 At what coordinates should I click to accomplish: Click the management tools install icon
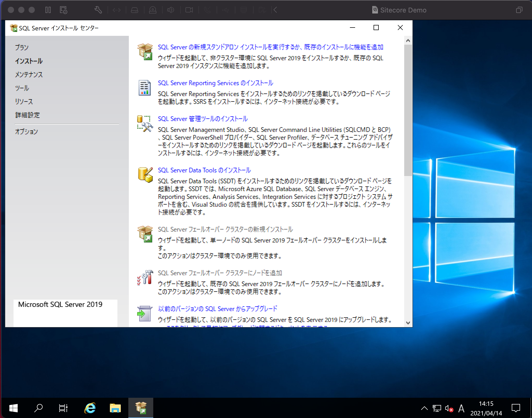point(145,124)
